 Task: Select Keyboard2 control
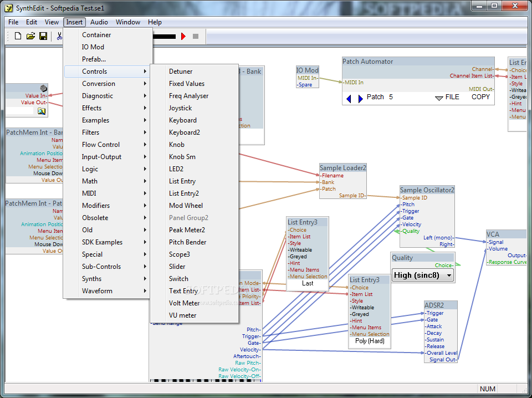click(194, 132)
